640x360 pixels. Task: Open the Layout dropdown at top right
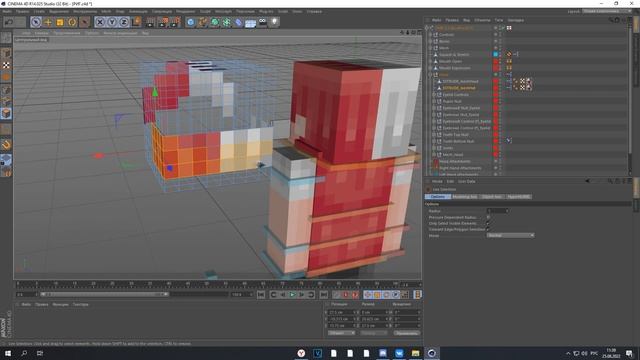(x=606, y=11)
